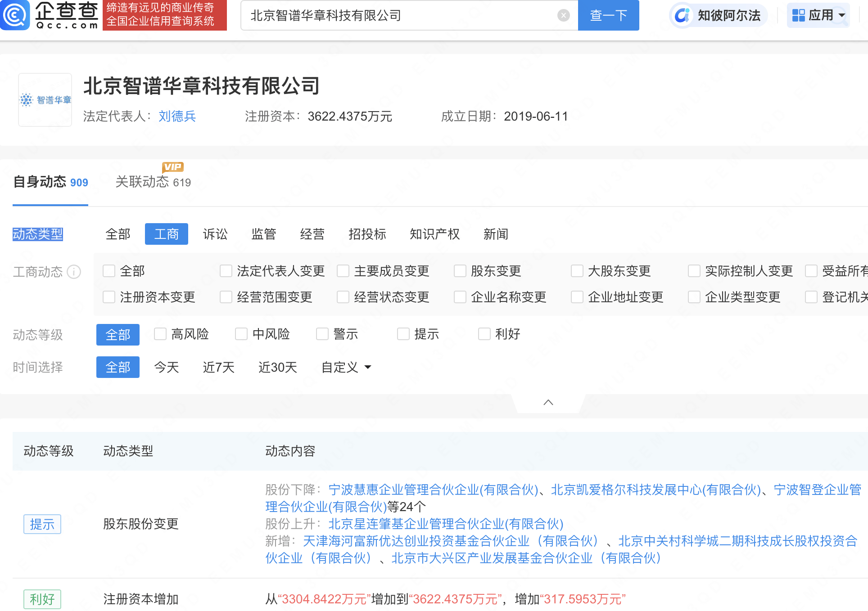The image size is (868, 611).
Task: Open 北京凯爱格尔科技发展中心 link
Action: point(656,490)
